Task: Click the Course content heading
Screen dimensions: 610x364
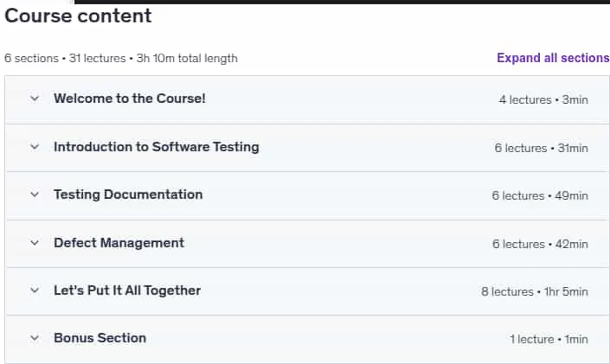Action: click(x=78, y=16)
